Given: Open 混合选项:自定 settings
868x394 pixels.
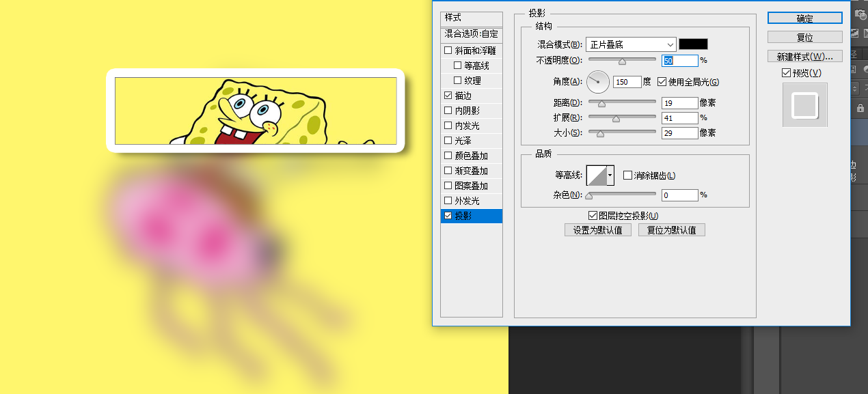Looking at the screenshot, I should [472, 33].
